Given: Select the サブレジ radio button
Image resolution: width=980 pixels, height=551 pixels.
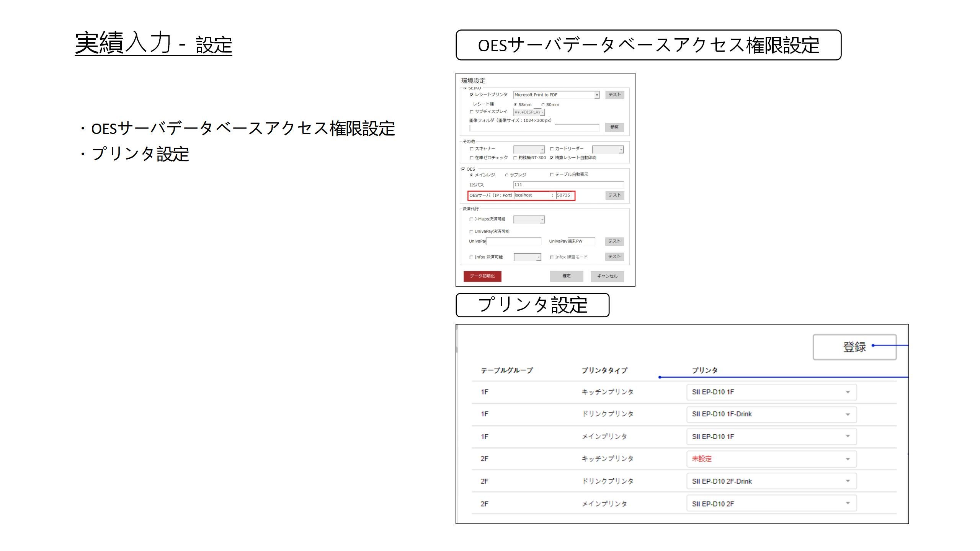Looking at the screenshot, I should 506,175.
